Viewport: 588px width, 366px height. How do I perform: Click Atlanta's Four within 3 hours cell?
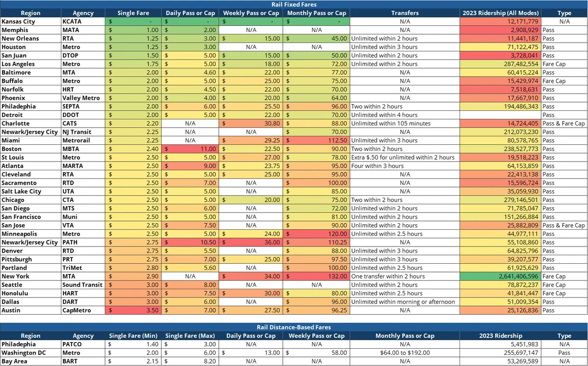405,166
